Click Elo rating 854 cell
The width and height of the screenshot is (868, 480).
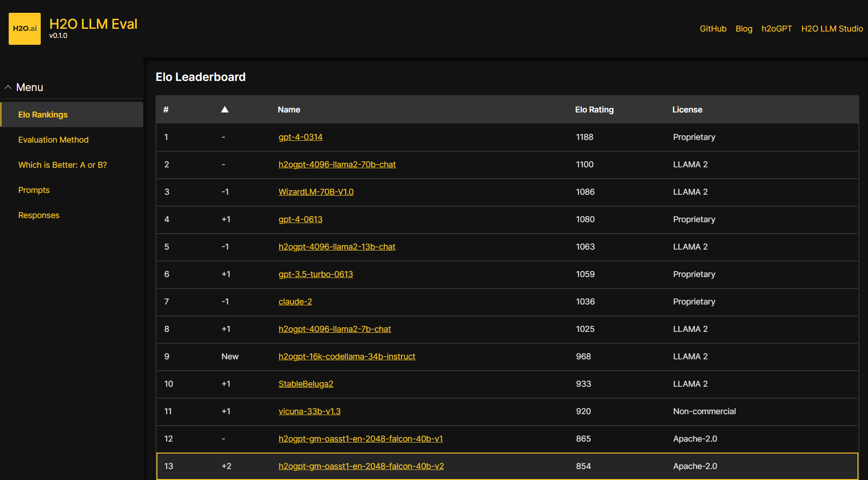[x=583, y=466]
